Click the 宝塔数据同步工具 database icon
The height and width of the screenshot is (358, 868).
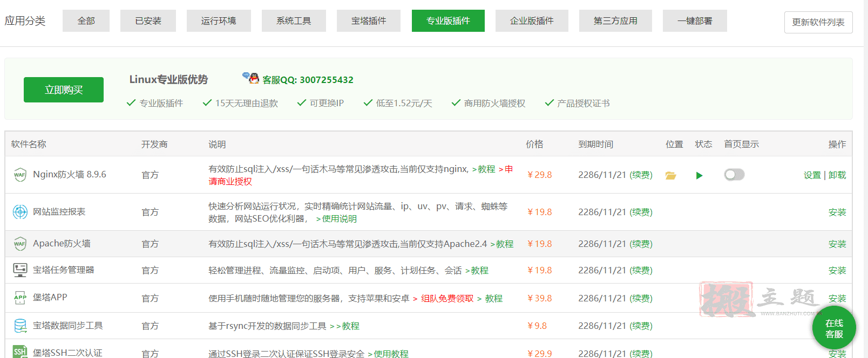20,326
